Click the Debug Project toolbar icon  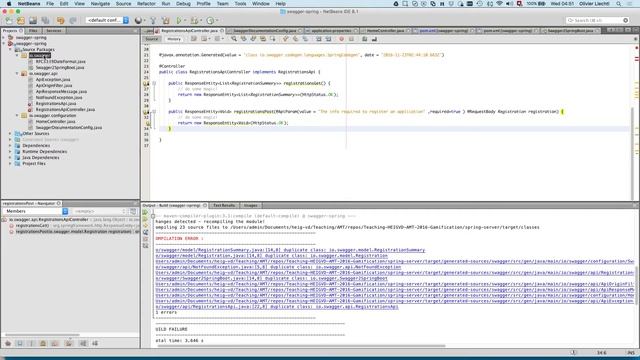[x=194, y=20]
